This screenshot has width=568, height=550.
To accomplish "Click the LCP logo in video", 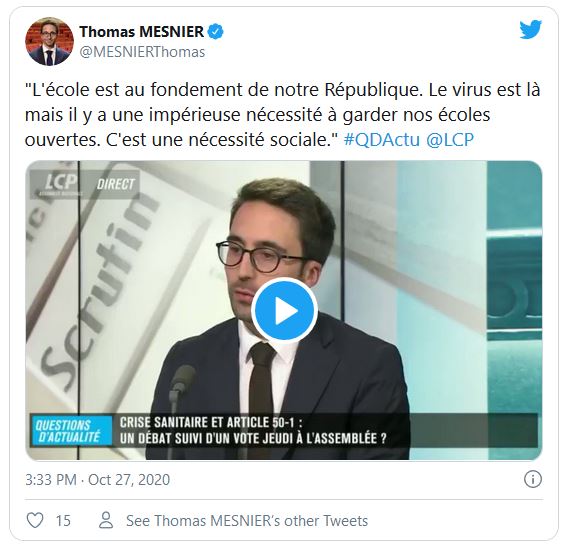I will (59, 184).
